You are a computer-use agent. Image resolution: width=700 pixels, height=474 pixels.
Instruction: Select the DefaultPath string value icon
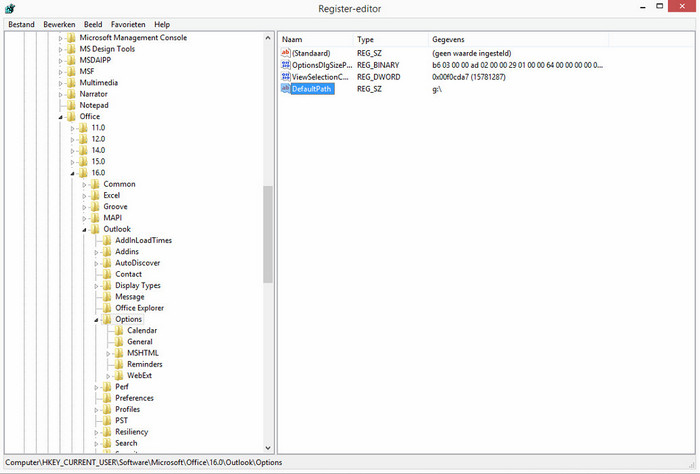tap(286, 89)
